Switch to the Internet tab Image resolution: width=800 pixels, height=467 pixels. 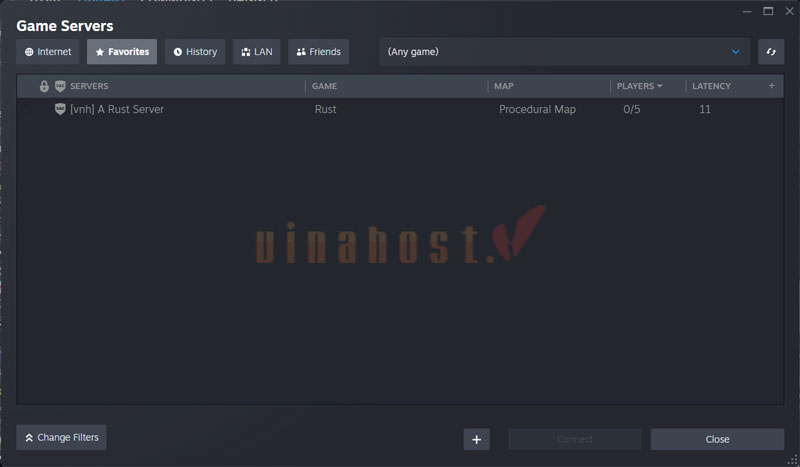(x=48, y=52)
